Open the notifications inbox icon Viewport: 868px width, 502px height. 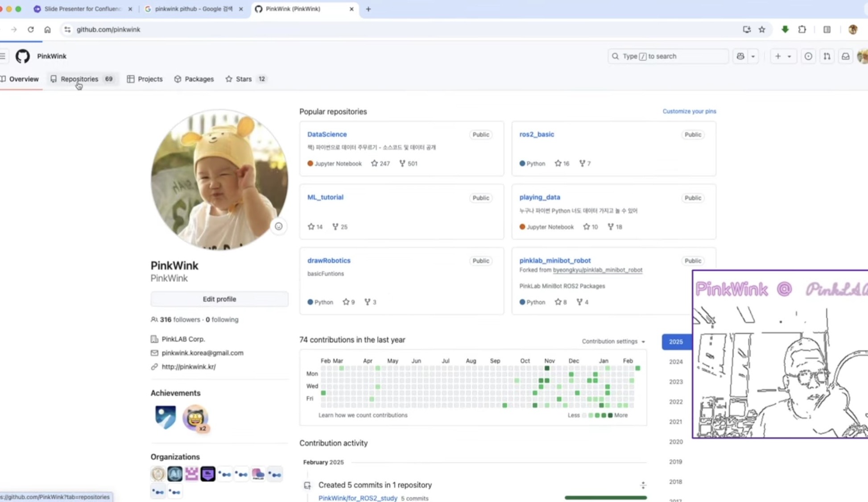tap(845, 56)
